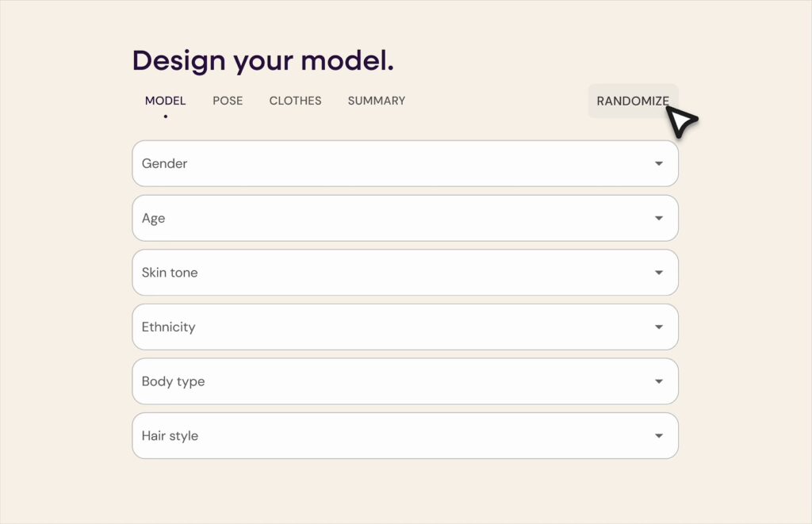Click the Ethnicity down-arrow icon
Image resolution: width=812 pixels, height=524 pixels.
click(658, 327)
